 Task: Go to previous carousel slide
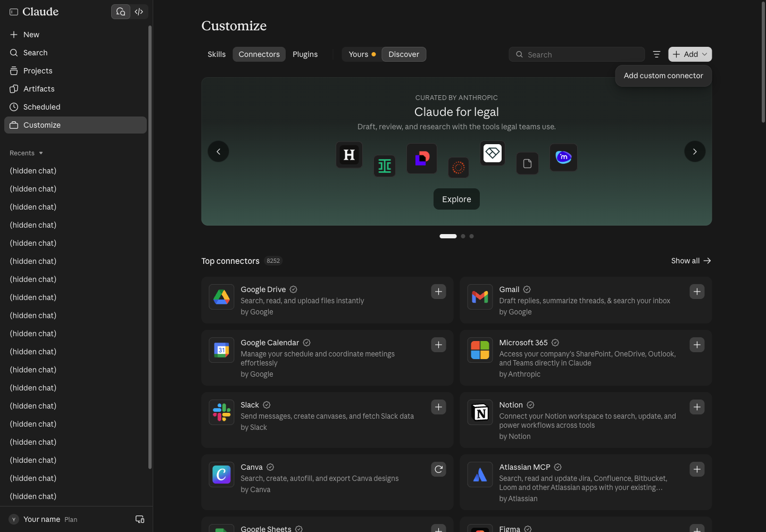pos(218,152)
